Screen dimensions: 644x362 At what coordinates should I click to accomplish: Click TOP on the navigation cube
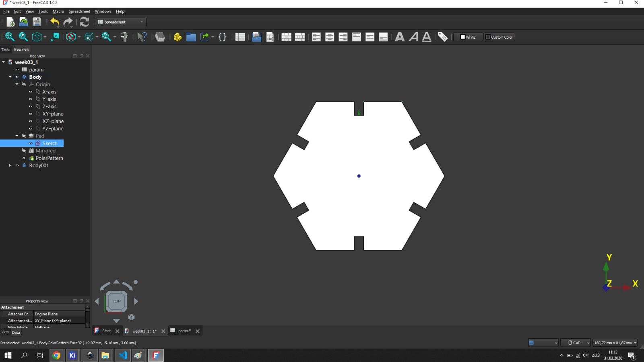click(116, 301)
